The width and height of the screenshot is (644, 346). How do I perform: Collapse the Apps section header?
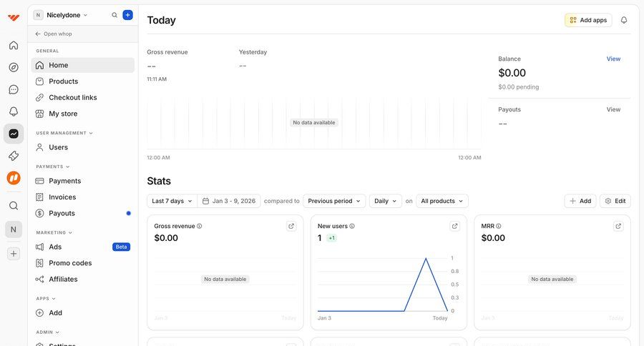click(46, 299)
